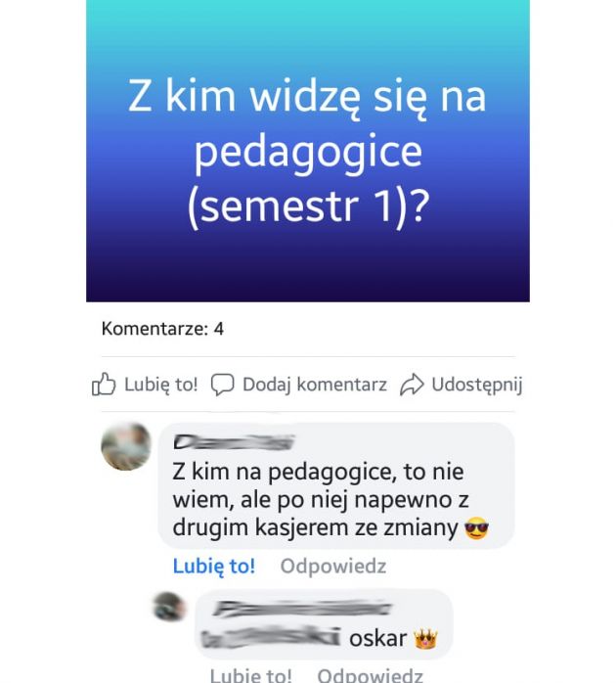Open the blurred name of the reply author

(301, 608)
